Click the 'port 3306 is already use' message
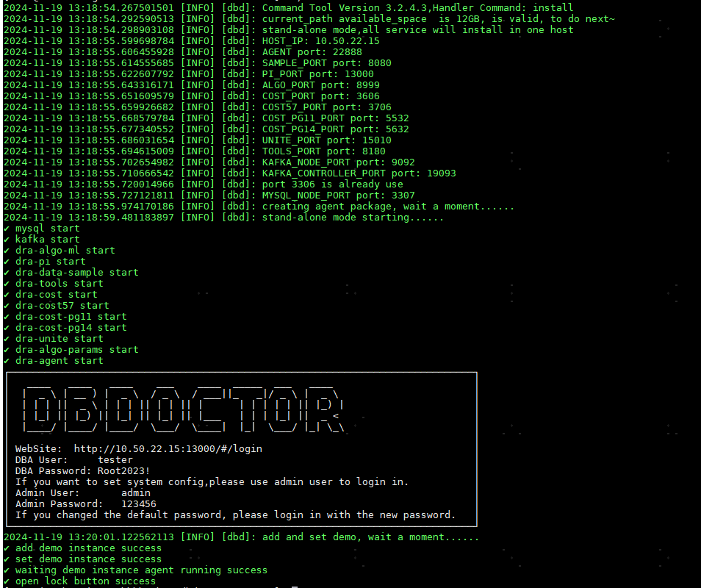The height and width of the screenshot is (588, 701). click(333, 184)
